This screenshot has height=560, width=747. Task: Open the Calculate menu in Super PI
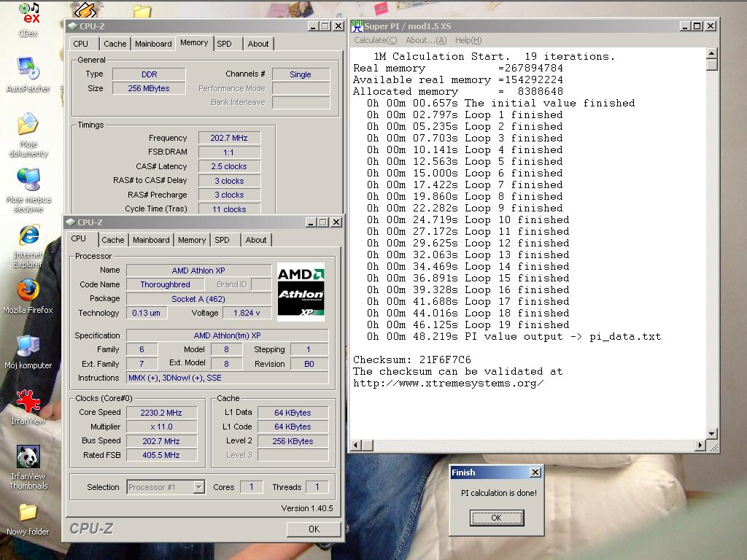pos(375,41)
